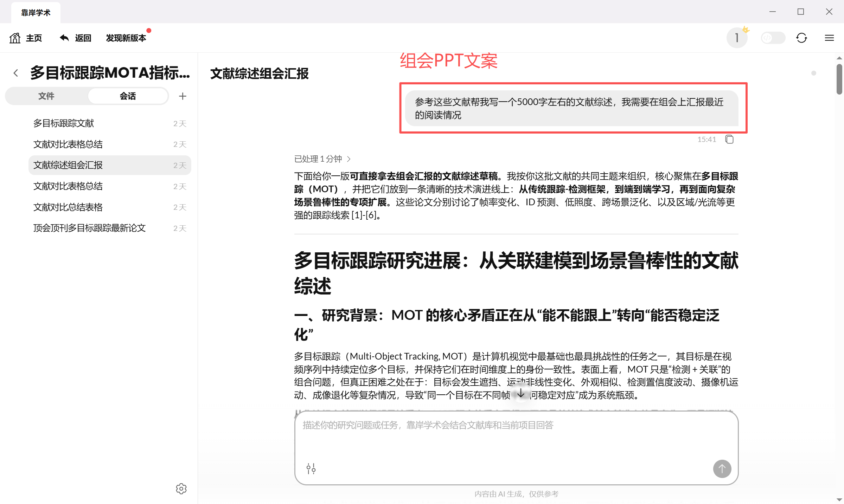Click scrollbar down arrow
The width and height of the screenshot is (844, 504).
pos(839,499)
